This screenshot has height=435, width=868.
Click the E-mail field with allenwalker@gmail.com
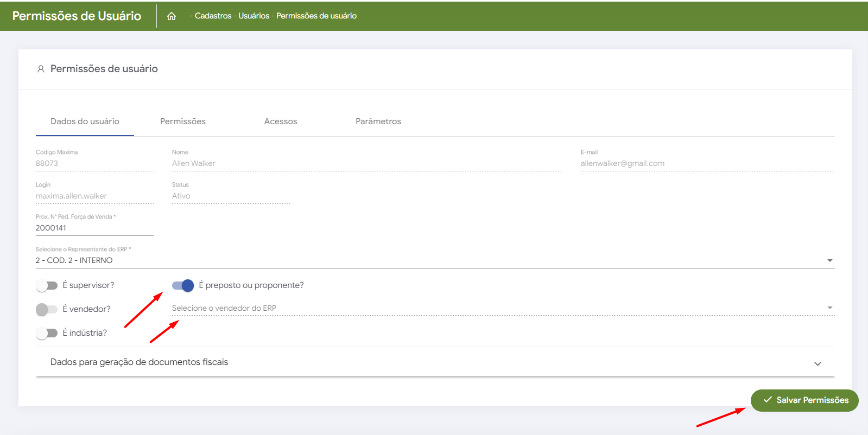coord(706,163)
